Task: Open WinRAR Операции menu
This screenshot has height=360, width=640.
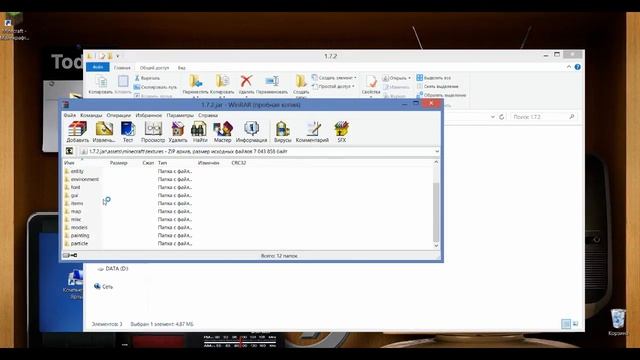Action: (119, 116)
